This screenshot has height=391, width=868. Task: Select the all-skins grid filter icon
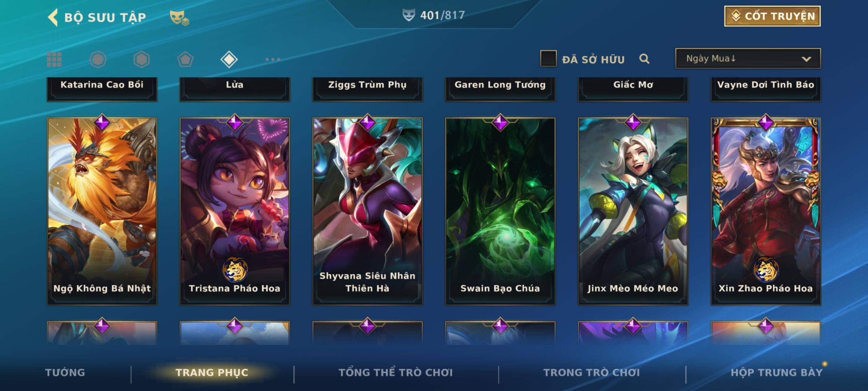click(54, 59)
